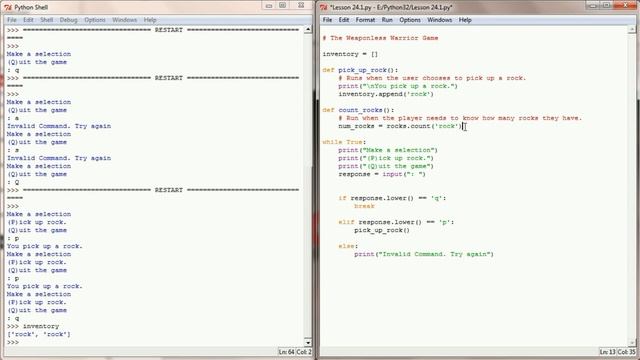The width and height of the screenshot is (640, 360).
Task: Click the ['rock', 'rock'] output in shell
Action: 38,334
